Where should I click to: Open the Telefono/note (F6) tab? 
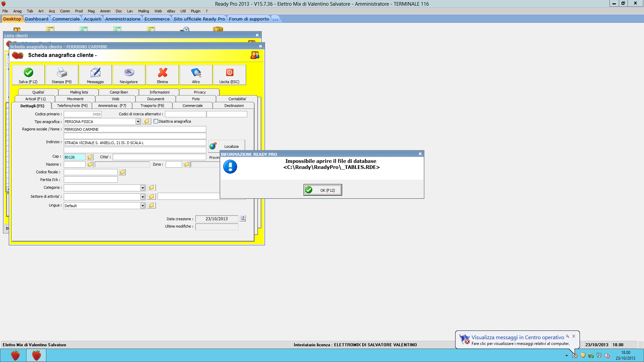coord(72,106)
